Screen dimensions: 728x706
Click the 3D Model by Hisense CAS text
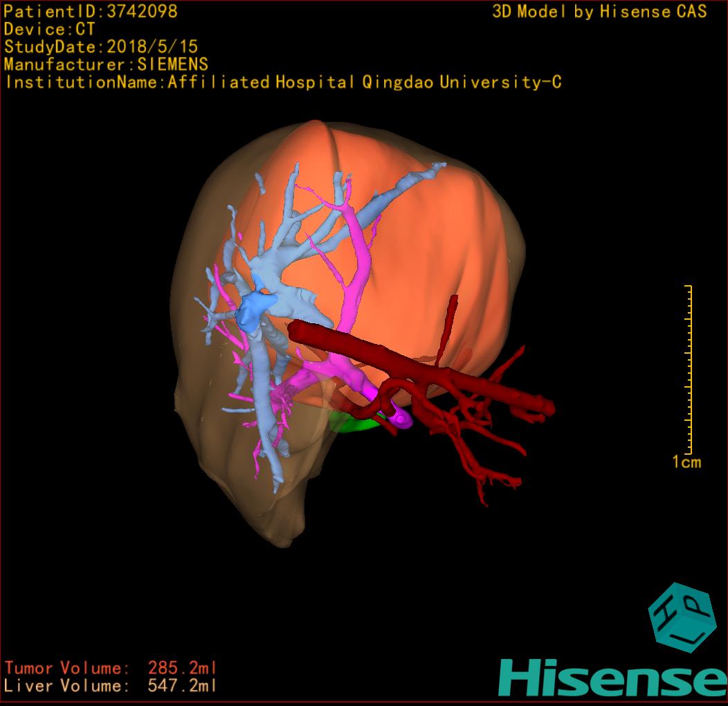pos(599,11)
